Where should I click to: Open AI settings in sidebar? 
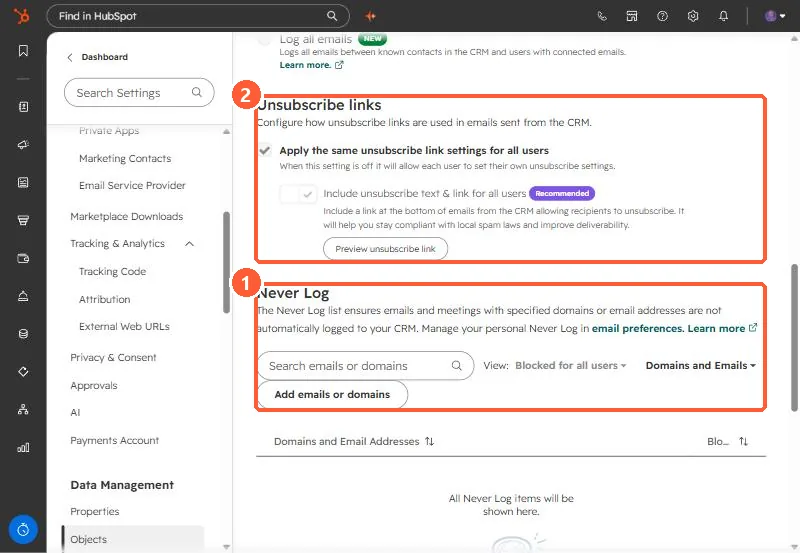[x=75, y=412]
